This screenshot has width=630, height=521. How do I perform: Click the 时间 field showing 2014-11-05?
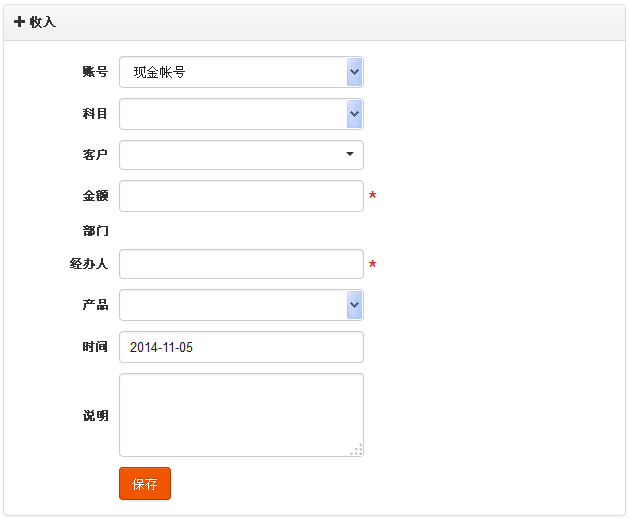pos(241,347)
